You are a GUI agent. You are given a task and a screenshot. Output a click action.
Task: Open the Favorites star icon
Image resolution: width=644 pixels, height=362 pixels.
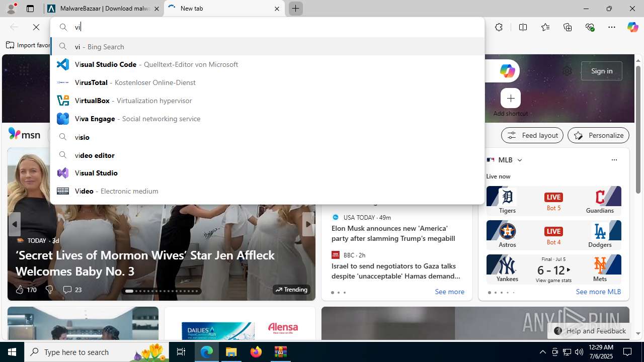tap(545, 27)
